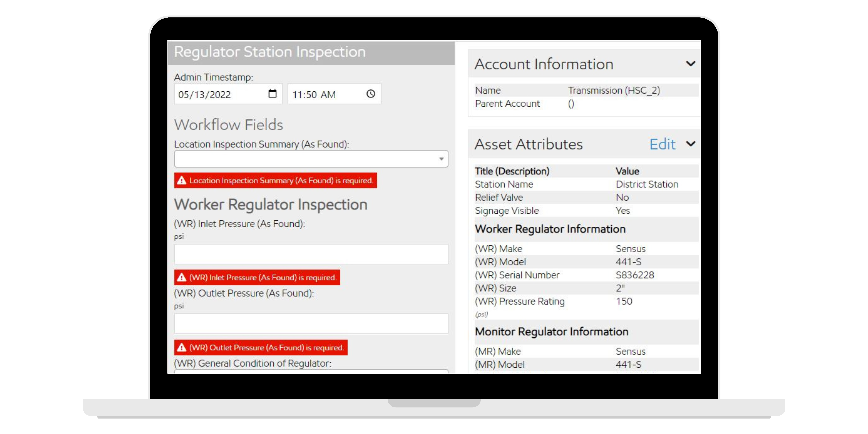Image resolution: width=868 pixels, height=434 pixels.
Task: Click the Admin Timestamp date field 05/13/2022
Action: [x=228, y=94]
